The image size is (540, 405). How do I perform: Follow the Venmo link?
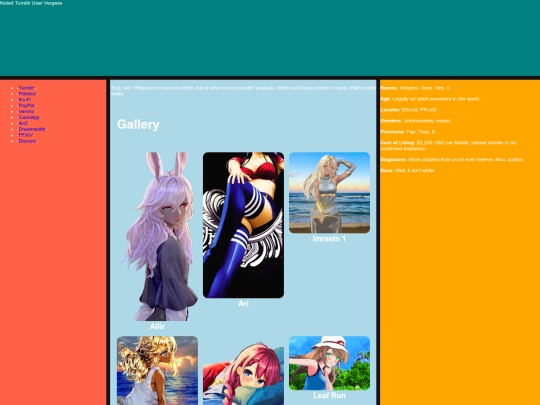tap(27, 112)
